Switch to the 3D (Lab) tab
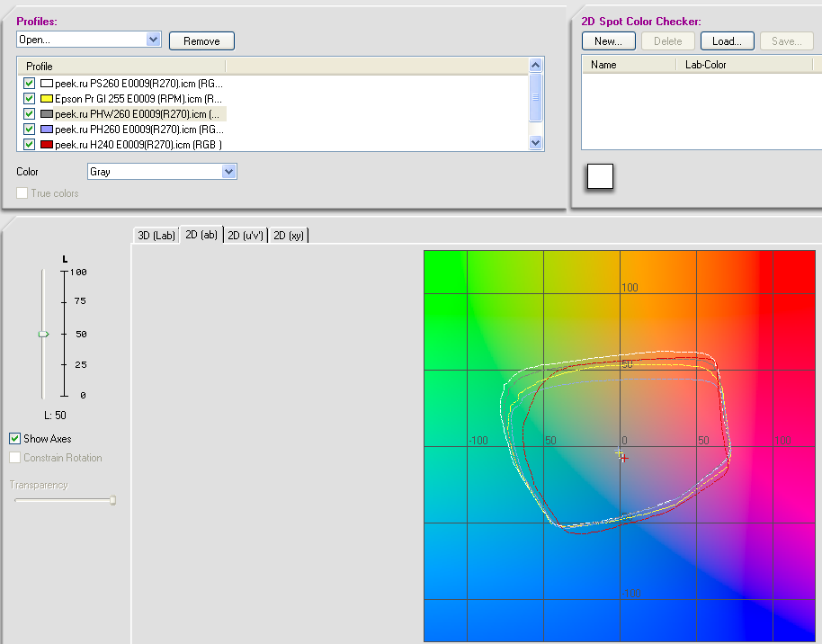The image size is (822, 644). point(156,236)
